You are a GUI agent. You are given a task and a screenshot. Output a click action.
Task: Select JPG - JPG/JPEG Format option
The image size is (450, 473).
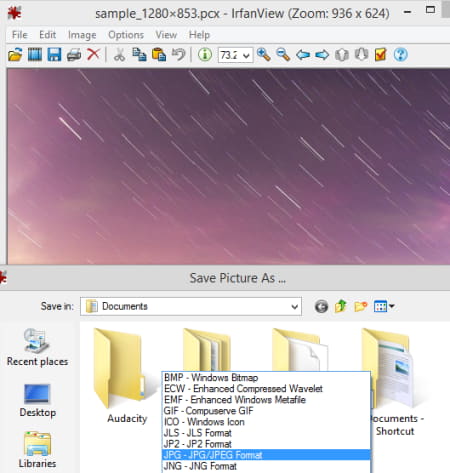(x=266, y=455)
